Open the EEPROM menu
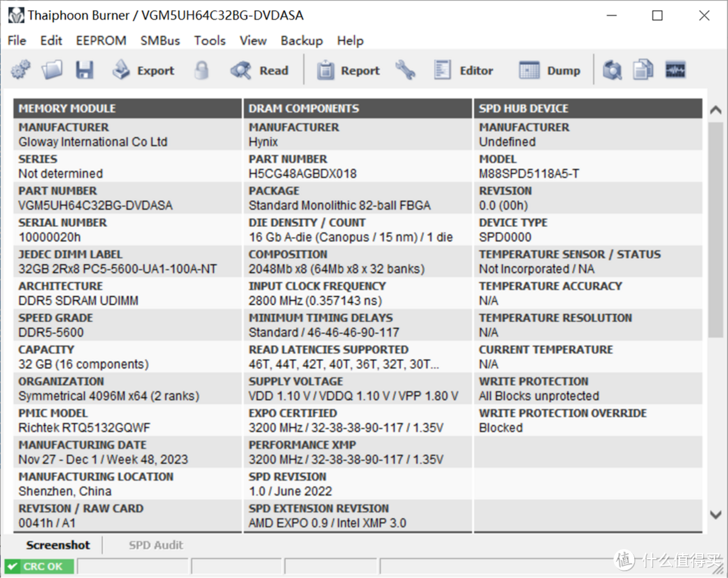The height and width of the screenshot is (578, 728). (101, 40)
